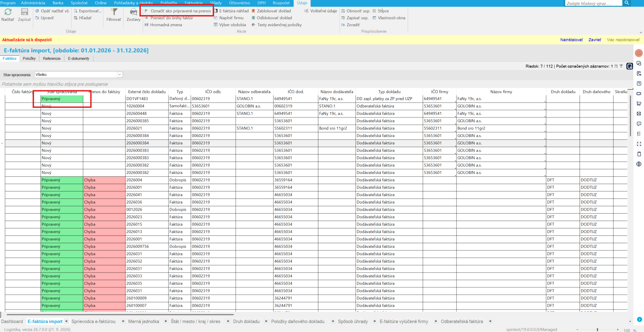
Task: Switch to the E-dokumenty tab
Action: coord(79,58)
